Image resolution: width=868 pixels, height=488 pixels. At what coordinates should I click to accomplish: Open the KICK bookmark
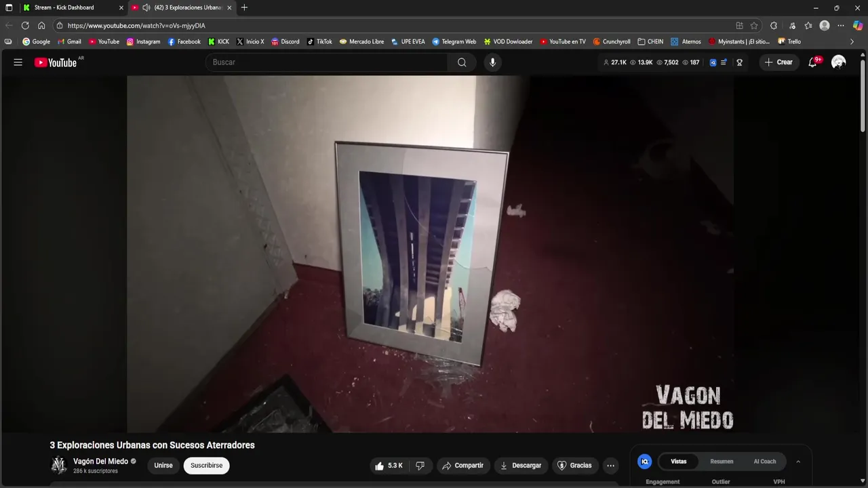(218, 41)
